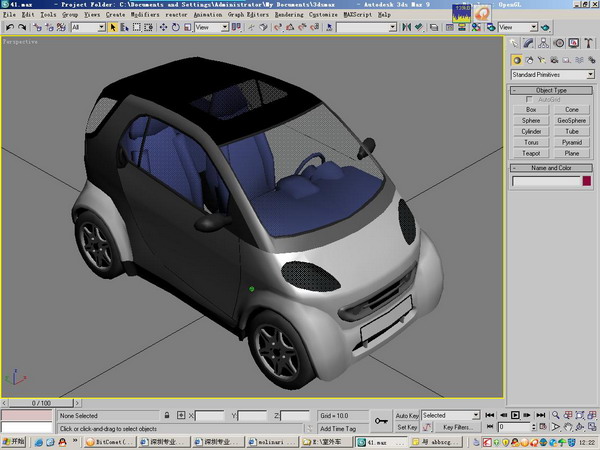The height and width of the screenshot is (450, 600).
Task: Click the object color swatch
Action: click(586, 181)
